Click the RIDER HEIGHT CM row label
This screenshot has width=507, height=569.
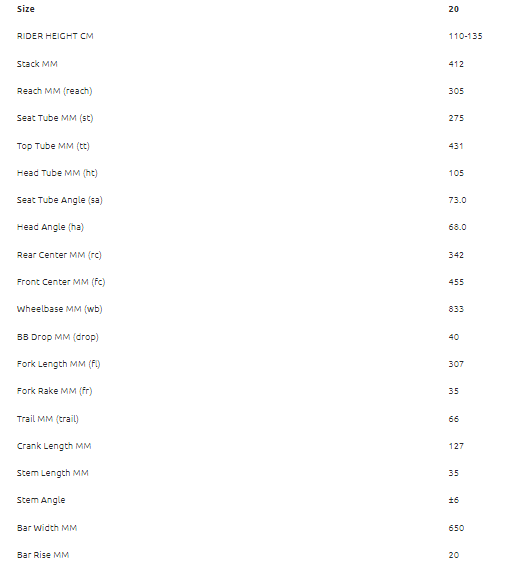tap(55, 36)
